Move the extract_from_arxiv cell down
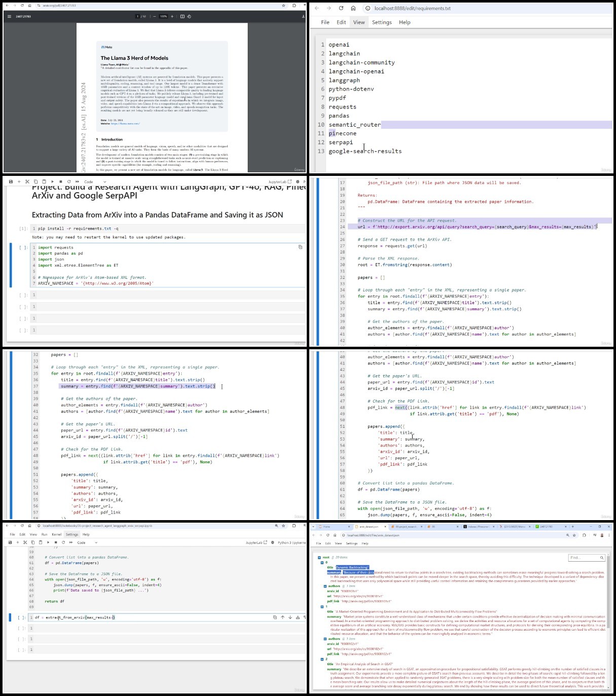The height and width of the screenshot is (696, 616). click(x=290, y=617)
